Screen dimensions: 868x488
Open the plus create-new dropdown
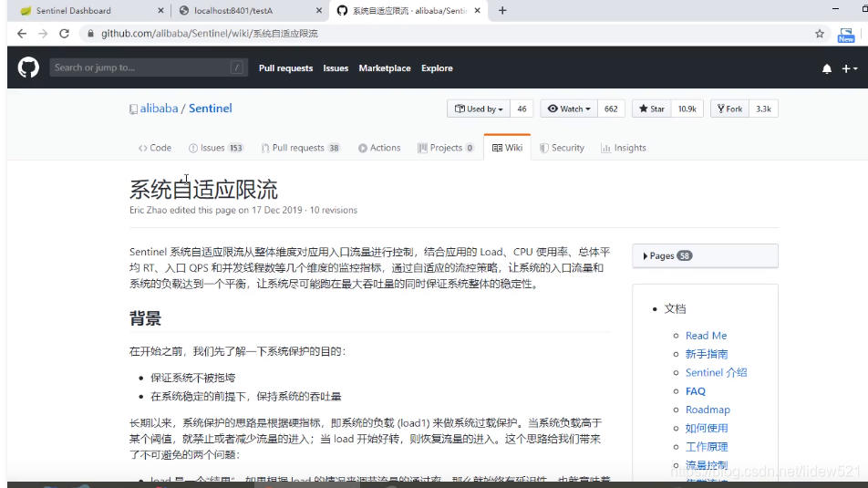(849, 68)
